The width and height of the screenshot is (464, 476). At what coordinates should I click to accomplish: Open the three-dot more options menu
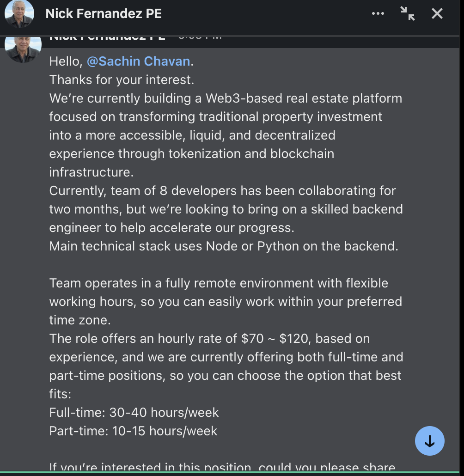378,14
